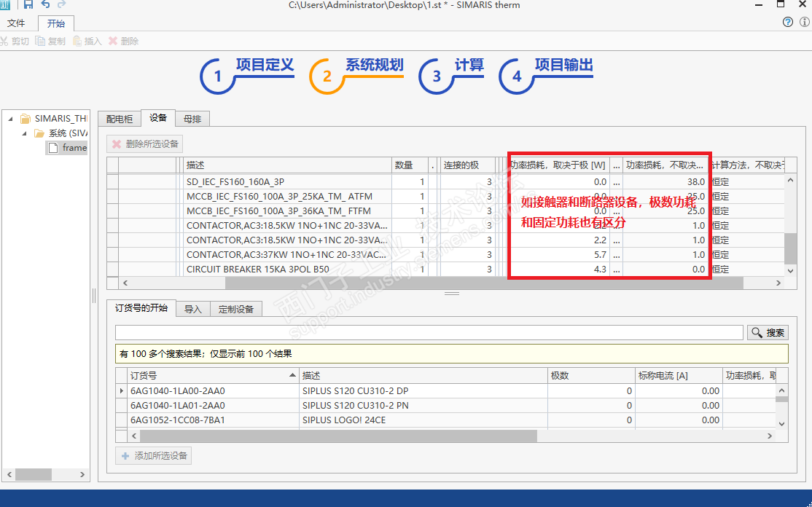Image resolution: width=812 pixels, height=507 pixels.
Task: Click the Redo arrow icon
Action: (62, 4)
